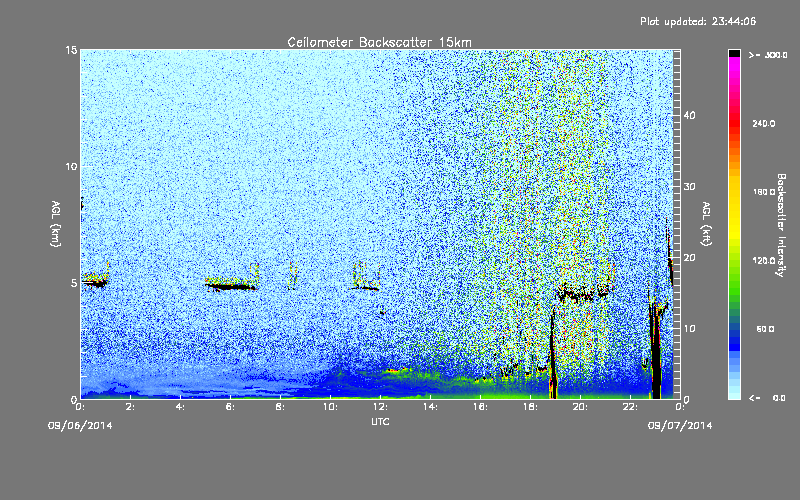Click the 20 kft tick label on right axis
Image resolution: width=800 pixels, height=500 pixels.
click(x=689, y=258)
